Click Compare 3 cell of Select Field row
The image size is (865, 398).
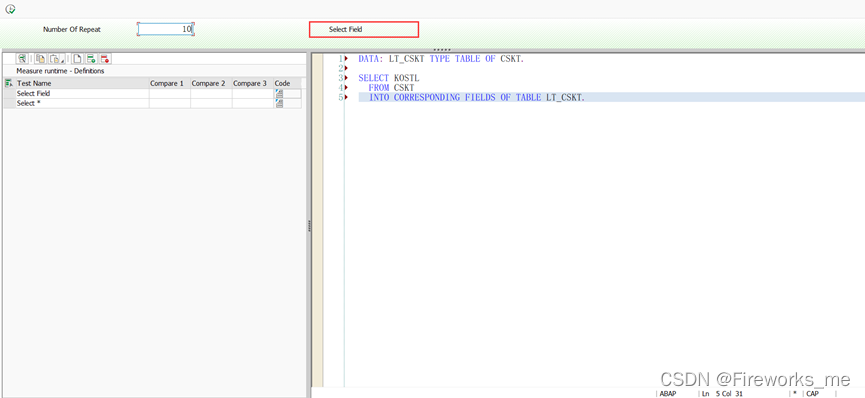pos(252,94)
